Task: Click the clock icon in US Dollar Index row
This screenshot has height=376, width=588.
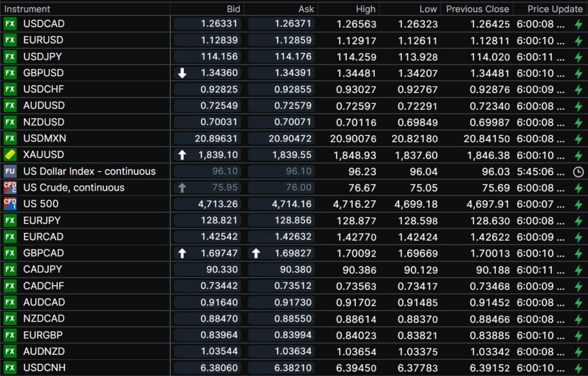Action: pos(578,172)
